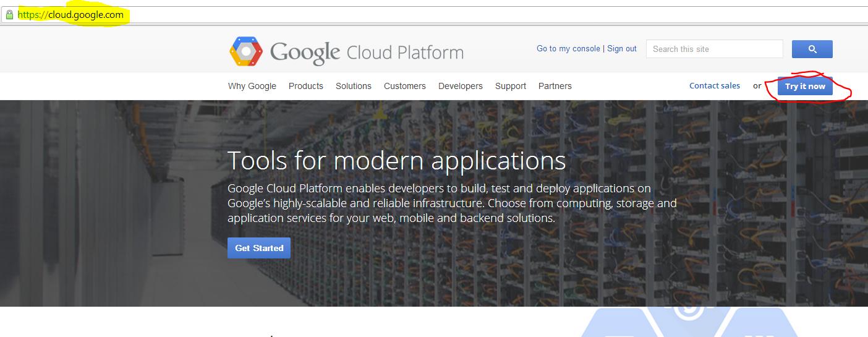868x337 pixels.
Task: Open the Go to my console link
Action: 568,49
